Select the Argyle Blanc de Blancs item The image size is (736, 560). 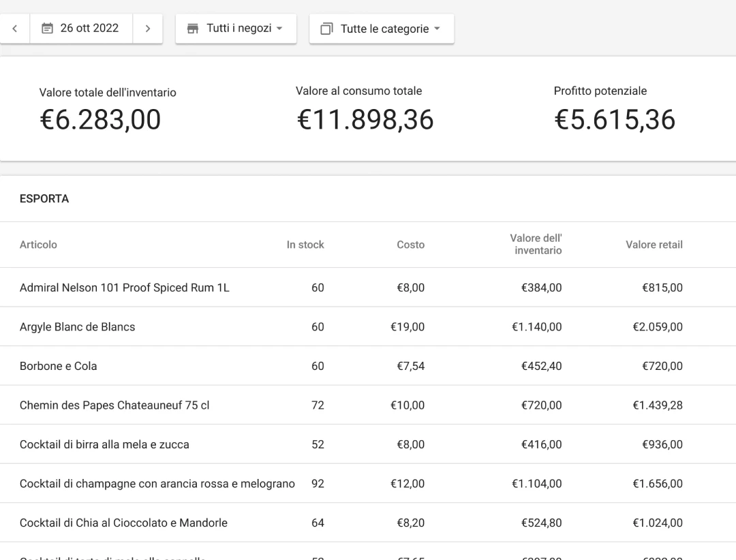pyautogui.click(x=77, y=327)
